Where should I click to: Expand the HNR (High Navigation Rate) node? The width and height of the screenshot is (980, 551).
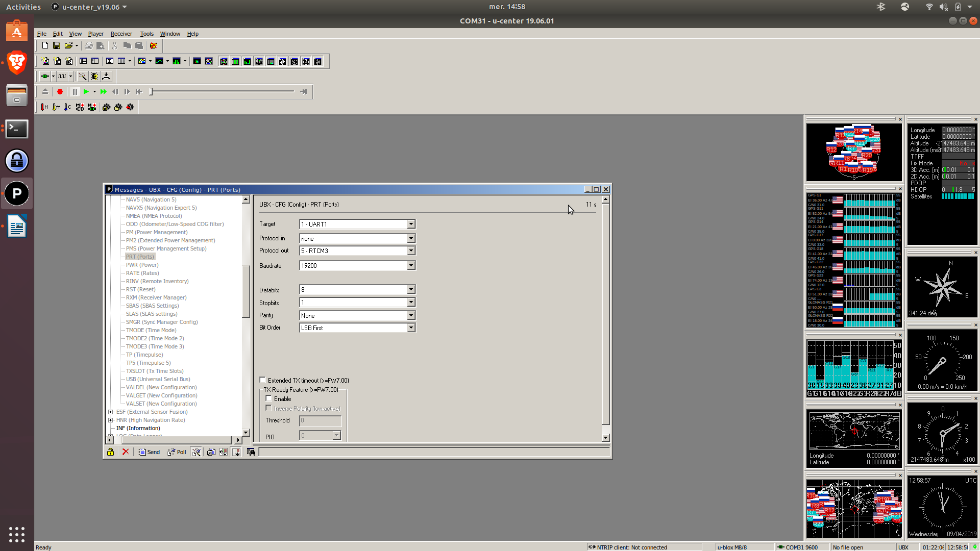pos(110,420)
